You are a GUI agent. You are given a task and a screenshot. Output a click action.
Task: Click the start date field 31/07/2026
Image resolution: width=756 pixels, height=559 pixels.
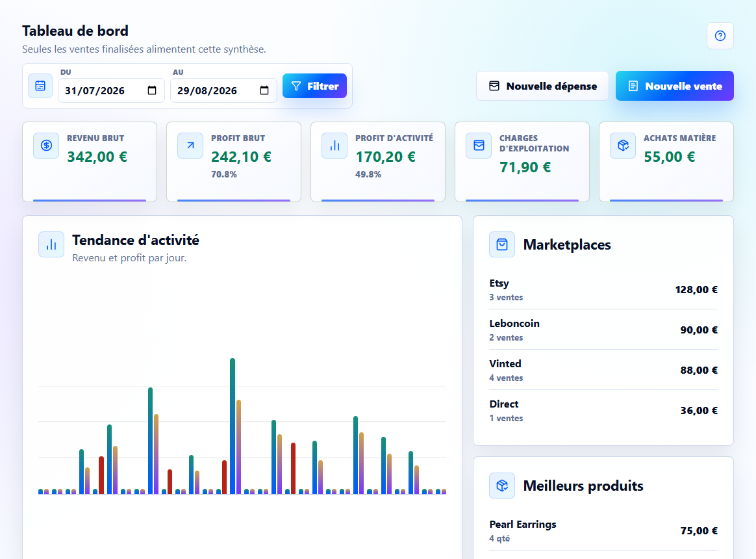click(111, 90)
